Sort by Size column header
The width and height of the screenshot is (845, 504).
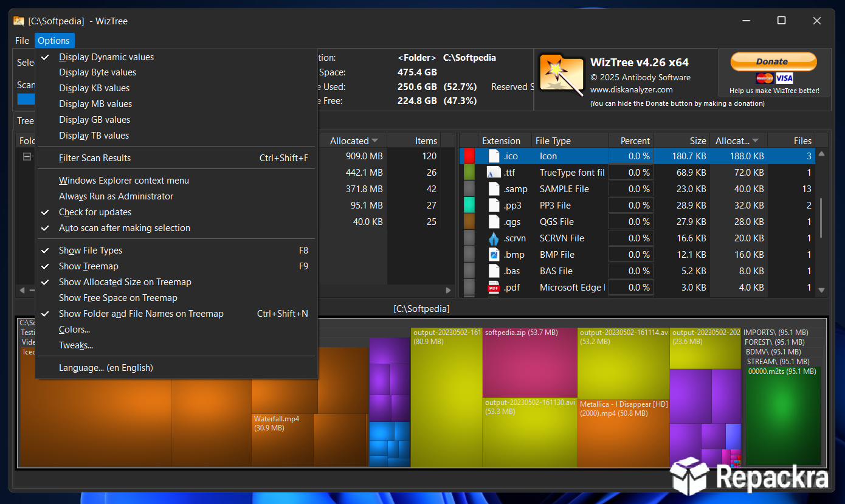pos(682,141)
